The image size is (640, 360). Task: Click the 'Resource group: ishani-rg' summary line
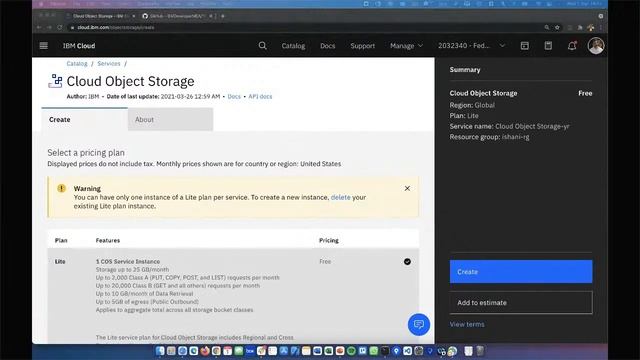point(489,137)
